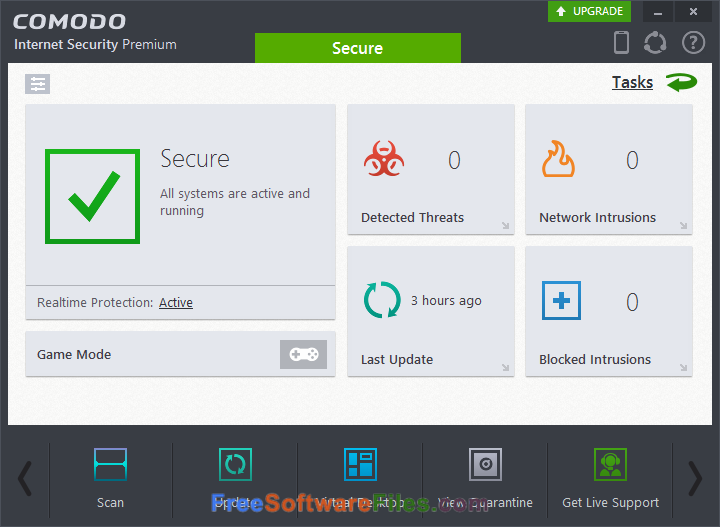Click the Active realtime protection link
The height and width of the screenshot is (527, 720).
coord(176,303)
